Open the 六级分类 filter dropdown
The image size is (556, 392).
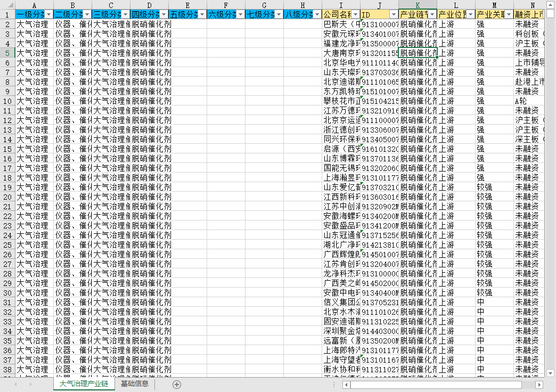tap(240, 14)
